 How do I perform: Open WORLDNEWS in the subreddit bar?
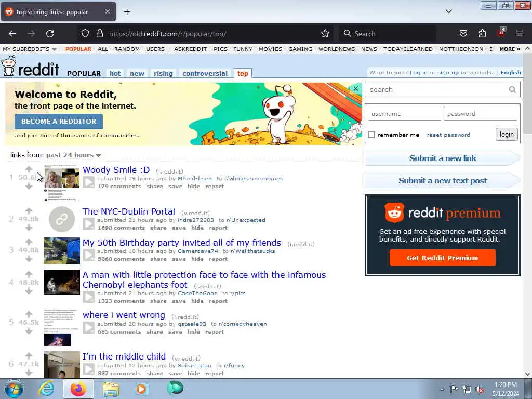337,49
